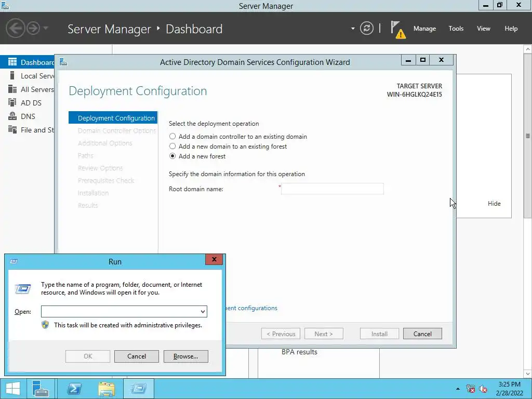The width and height of the screenshot is (532, 399).
Task: Cancel the AD DS Configuration Wizard
Action: click(422, 334)
